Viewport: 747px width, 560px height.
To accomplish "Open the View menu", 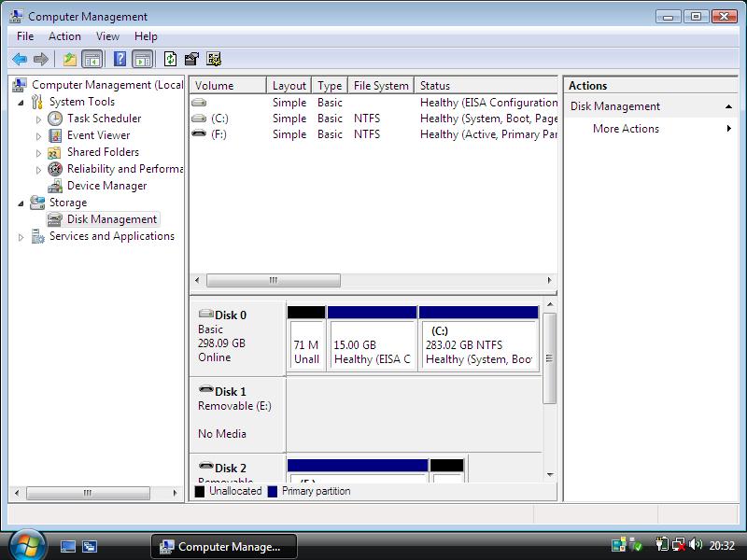I will pyautogui.click(x=107, y=36).
